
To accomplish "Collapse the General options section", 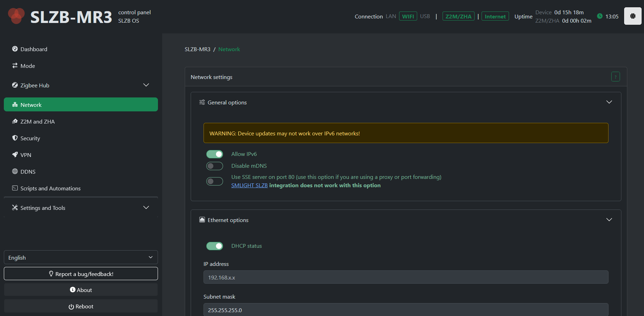I will (x=609, y=102).
